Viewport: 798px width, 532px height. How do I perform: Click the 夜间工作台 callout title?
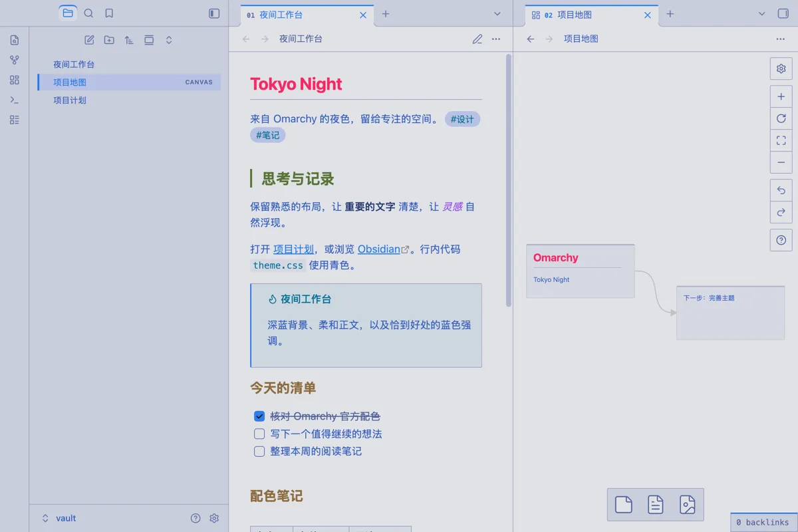[x=306, y=299]
